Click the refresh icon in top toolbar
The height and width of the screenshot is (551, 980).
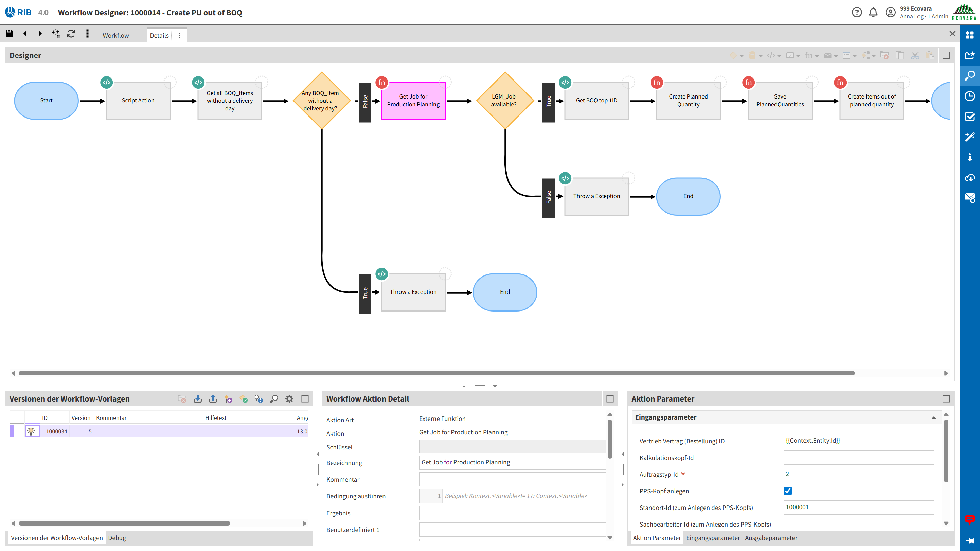coord(71,34)
